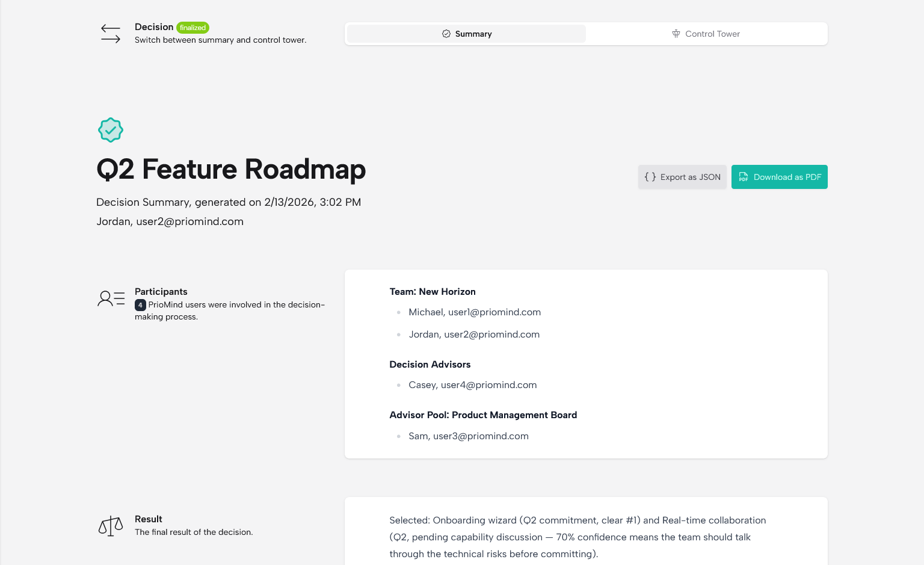The image size is (924, 565).
Task: Click Download as PDF
Action: click(780, 177)
